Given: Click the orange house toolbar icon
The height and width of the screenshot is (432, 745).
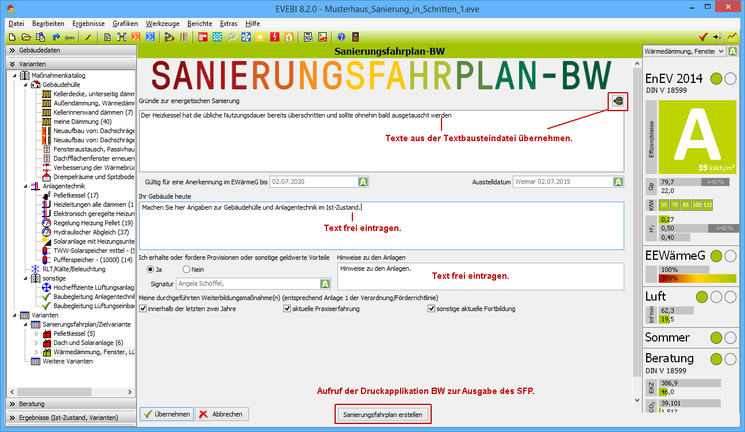Looking at the screenshot, I should (x=289, y=37).
